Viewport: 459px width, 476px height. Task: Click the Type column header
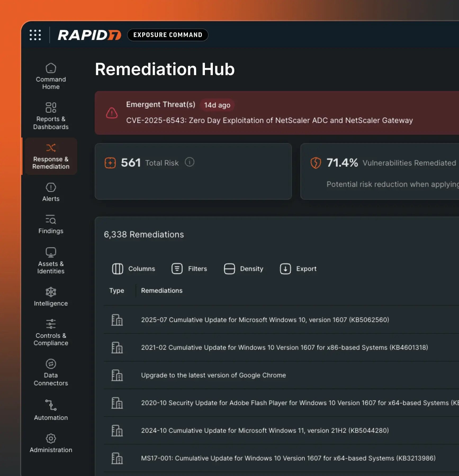117,291
